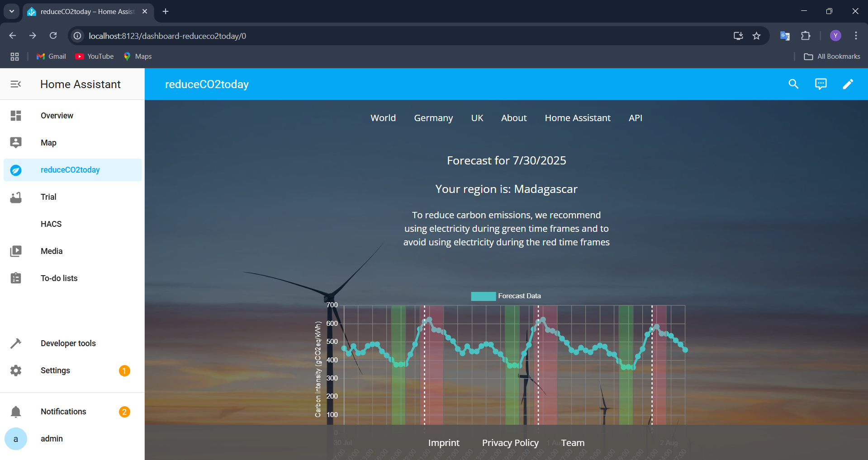
Task: Collapse the Home Assistant sidebar menu
Action: pos(16,84)
